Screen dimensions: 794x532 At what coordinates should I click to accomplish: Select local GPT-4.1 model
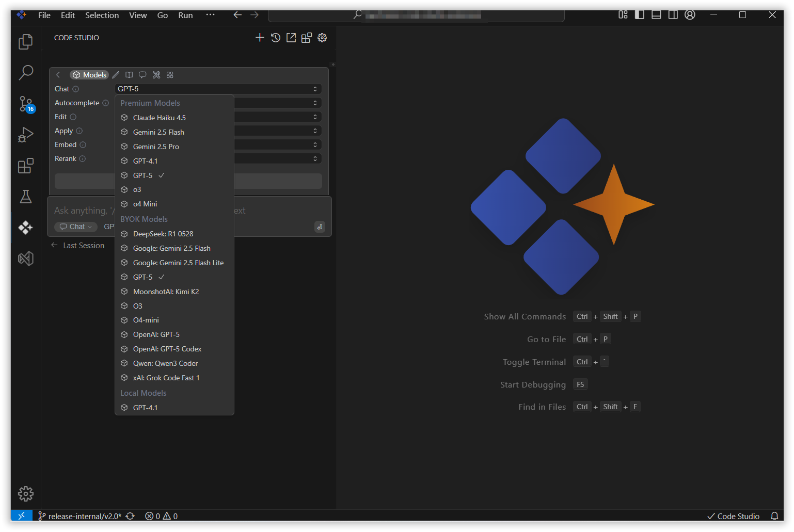(x=145, y=408)
